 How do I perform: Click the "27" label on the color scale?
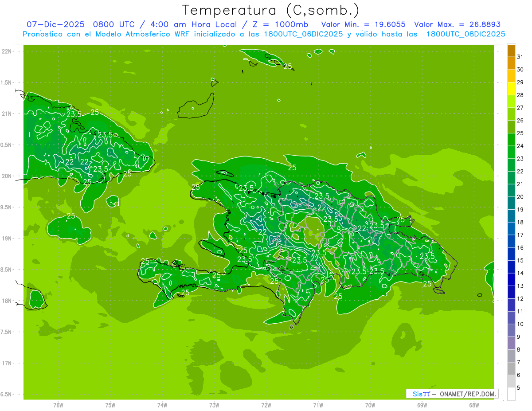pyautogui.click(x=520, y=108)
